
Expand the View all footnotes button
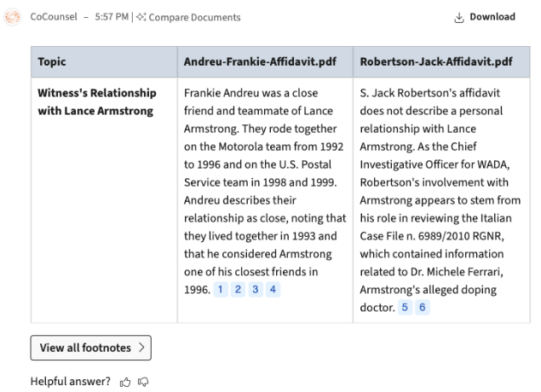tap(90, 348)
